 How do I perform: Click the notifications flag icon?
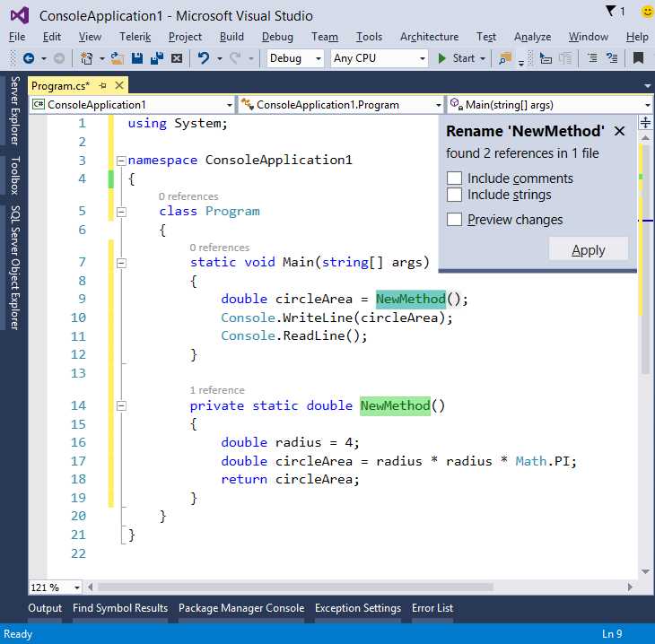coord(611,11)
